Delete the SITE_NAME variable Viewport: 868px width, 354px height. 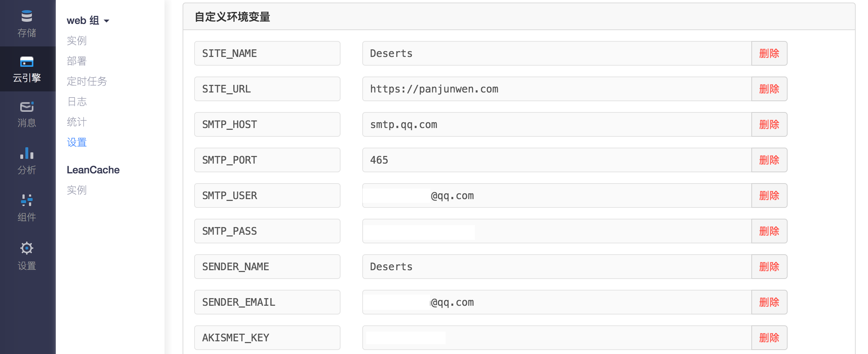(x=769, y=53)
